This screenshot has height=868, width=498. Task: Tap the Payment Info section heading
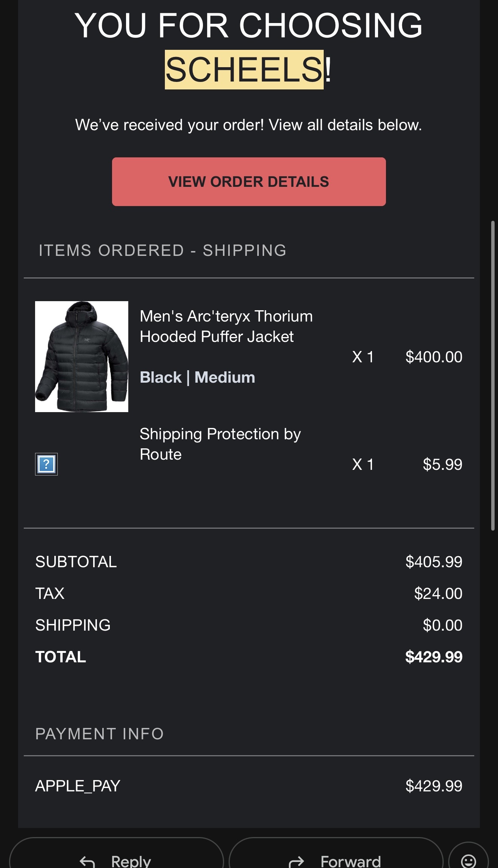pyautogui.click(x=100, y=734)
